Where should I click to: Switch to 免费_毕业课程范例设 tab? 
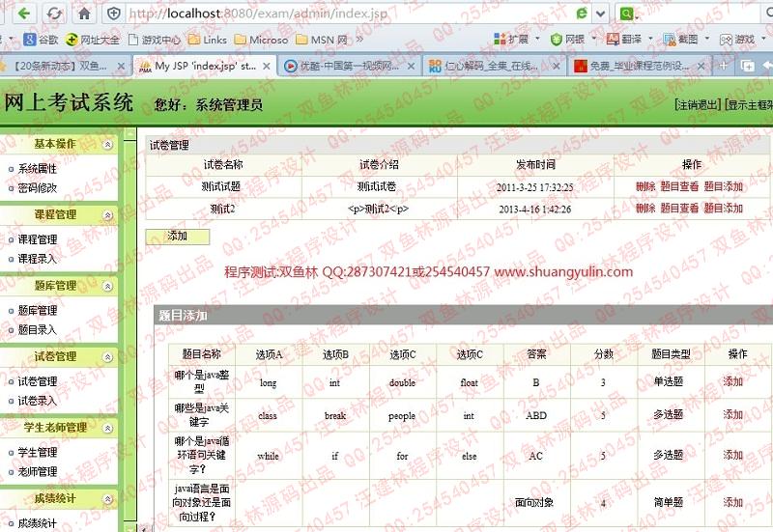click(x=640, y=66)
